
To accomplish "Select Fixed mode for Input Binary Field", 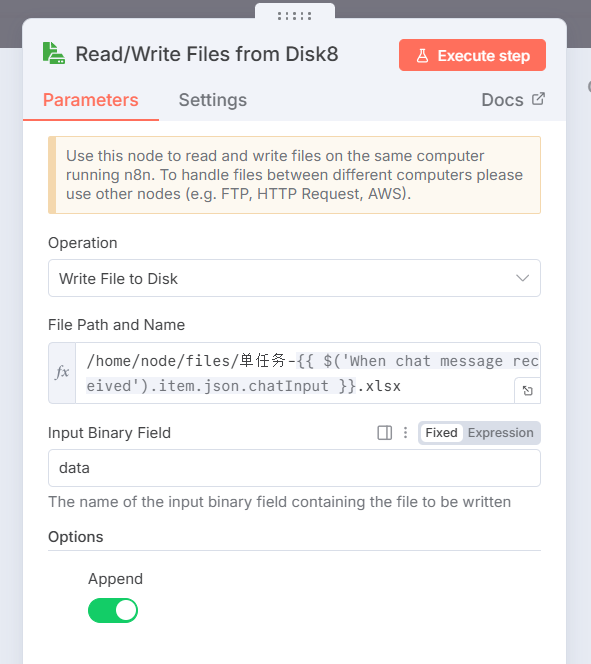I will click(x=441, y=433).
